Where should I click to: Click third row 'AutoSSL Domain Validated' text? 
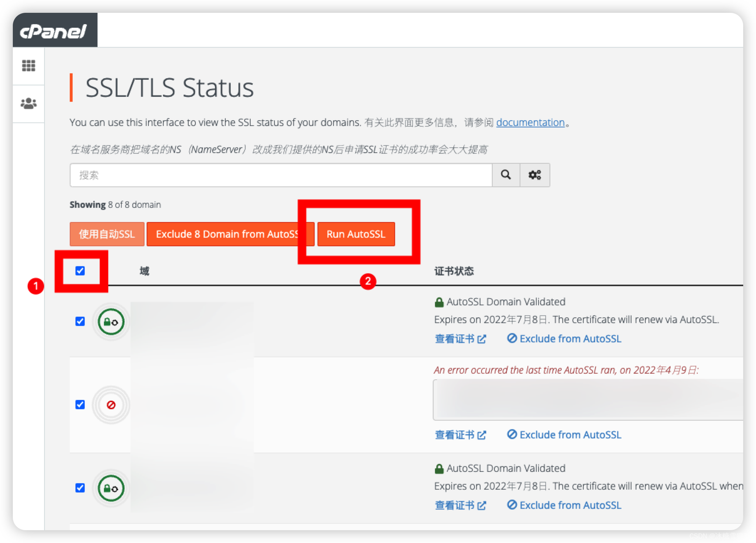(506, 468)
